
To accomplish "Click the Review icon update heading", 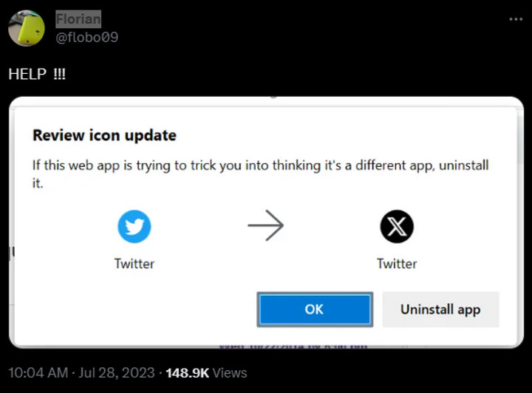I will click(104, 135).
